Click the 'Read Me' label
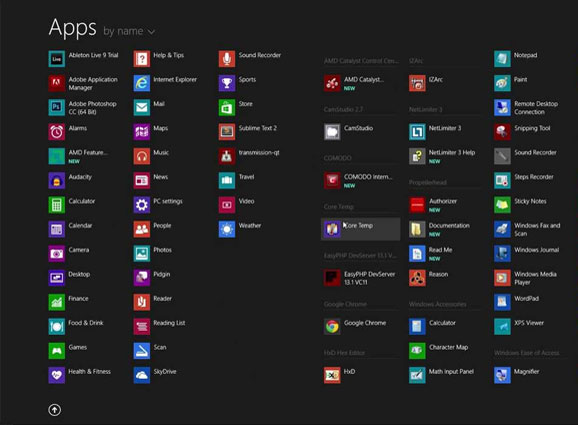The image size is (578, 425). pyautogui.click(x=440, y=250)
